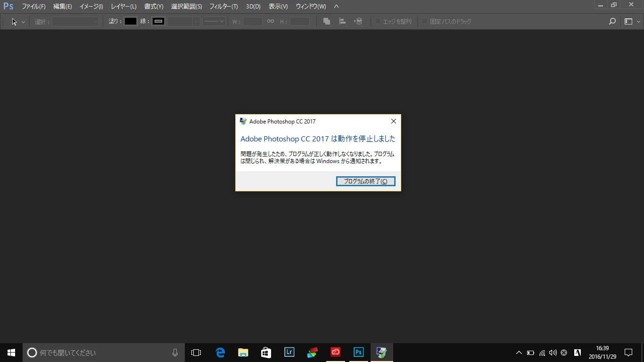
Task: Expand the tool preset picker chevron
Action: [23, 22]
